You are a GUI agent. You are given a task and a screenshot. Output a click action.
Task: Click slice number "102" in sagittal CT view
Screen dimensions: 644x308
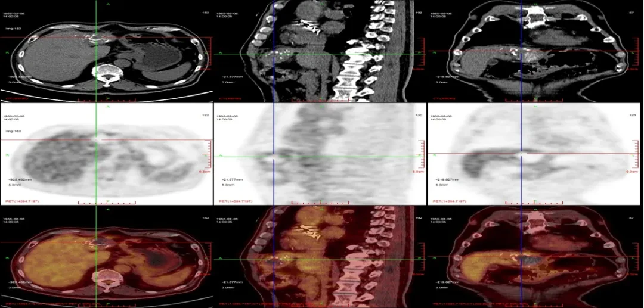tap(419, 13)
